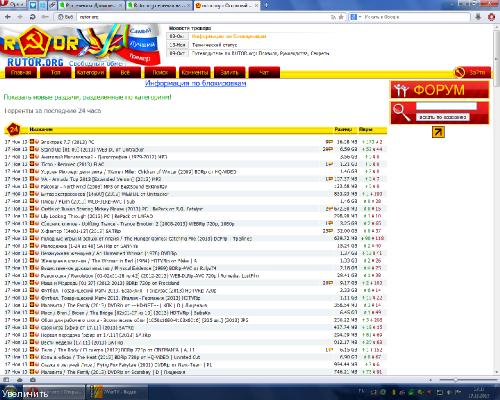Click the download icon in the Standup row

click(32, 149)
